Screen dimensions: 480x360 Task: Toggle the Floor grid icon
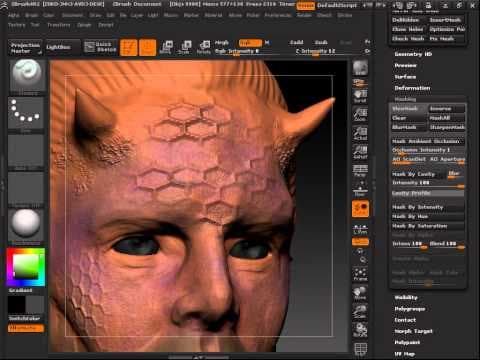click(360, 189)
